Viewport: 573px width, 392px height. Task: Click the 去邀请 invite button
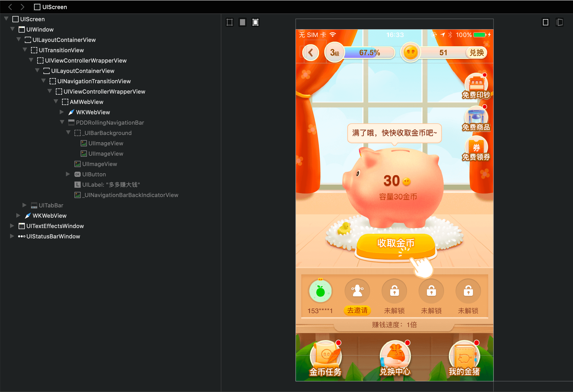[357, 310]
